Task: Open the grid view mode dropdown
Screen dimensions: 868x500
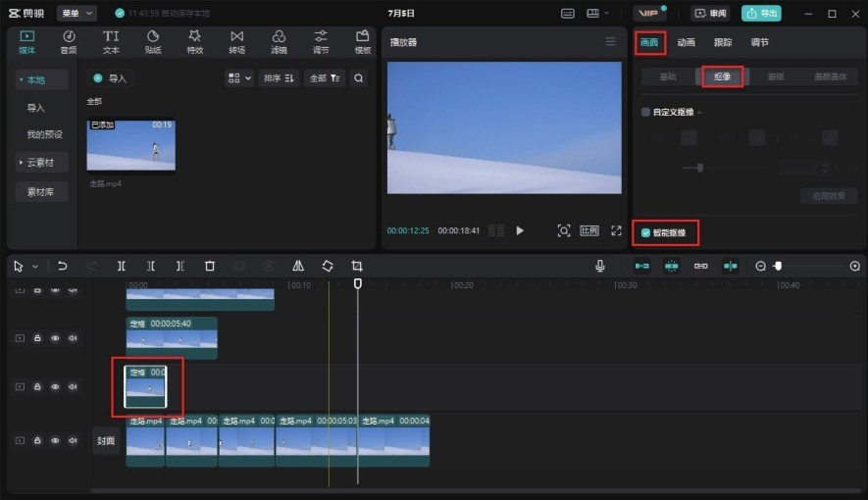Action: (x=239, y=78)
